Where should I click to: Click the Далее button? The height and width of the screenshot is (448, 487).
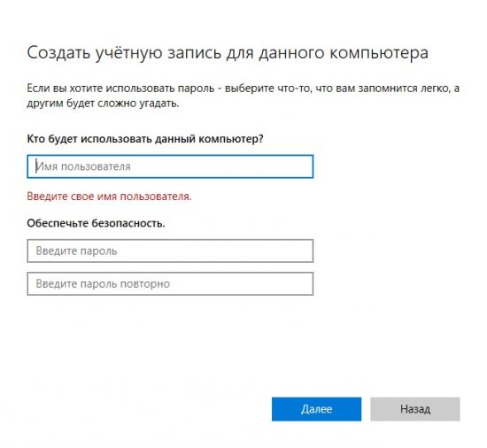point(316,409)
